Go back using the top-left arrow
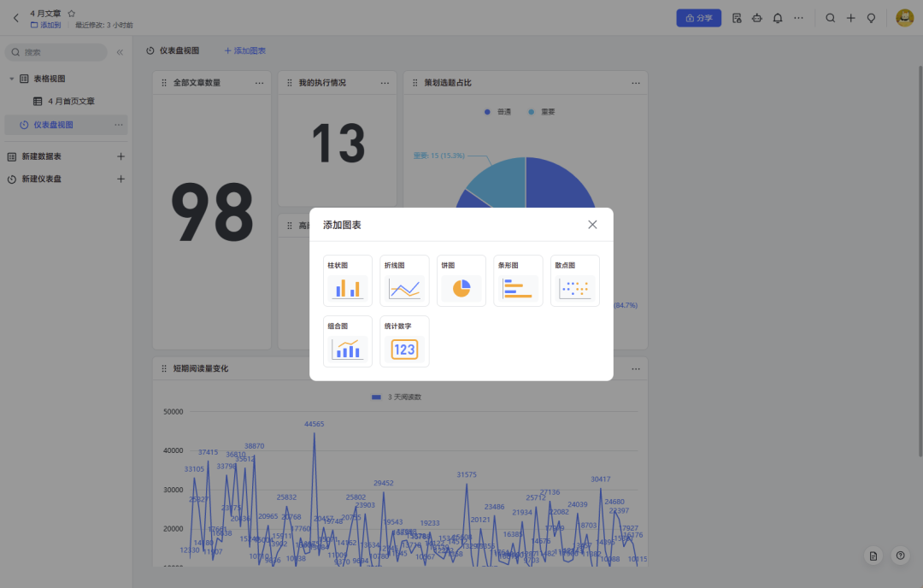Screen dimensions: 923x588 pos(16,18)
